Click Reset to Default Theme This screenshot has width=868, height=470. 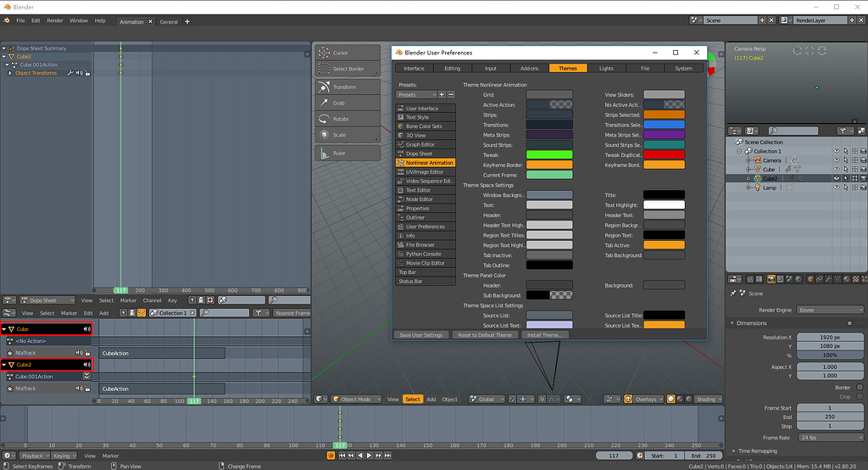485,335
